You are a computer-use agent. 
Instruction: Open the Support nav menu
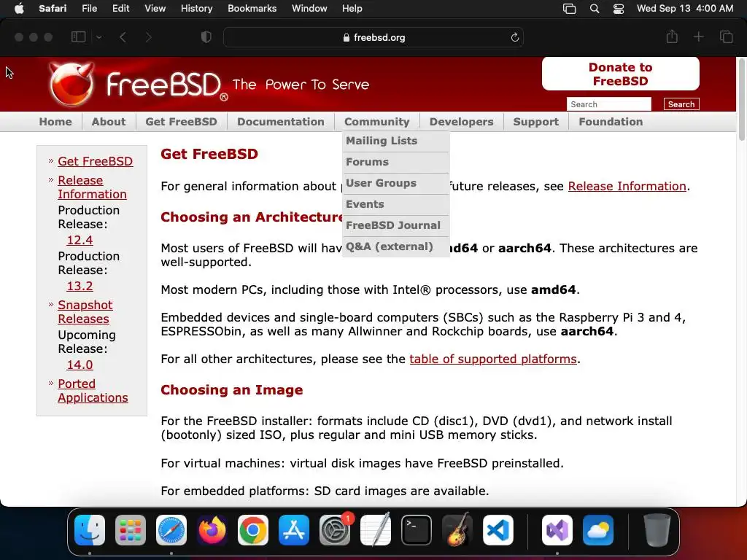click(536, 122)
